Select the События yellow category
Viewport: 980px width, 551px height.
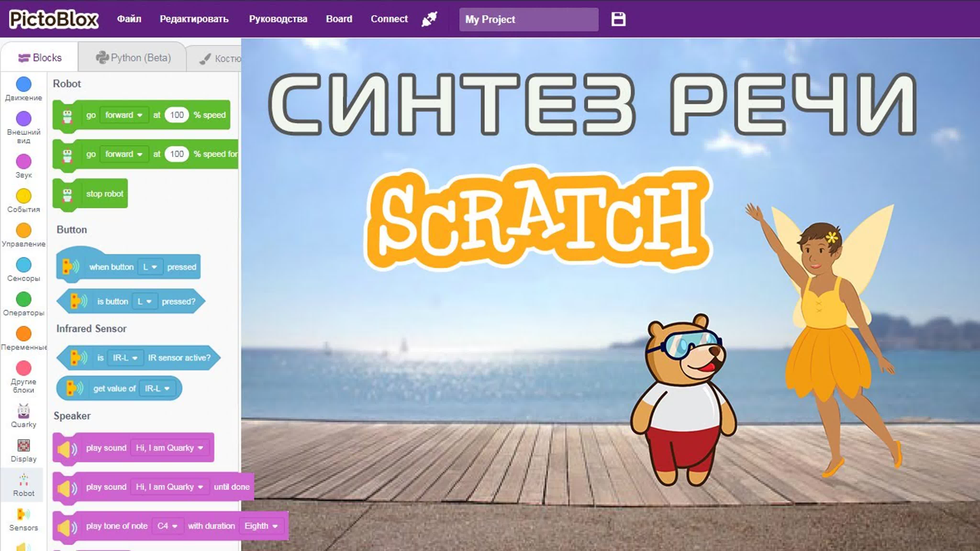pos(24,200)
